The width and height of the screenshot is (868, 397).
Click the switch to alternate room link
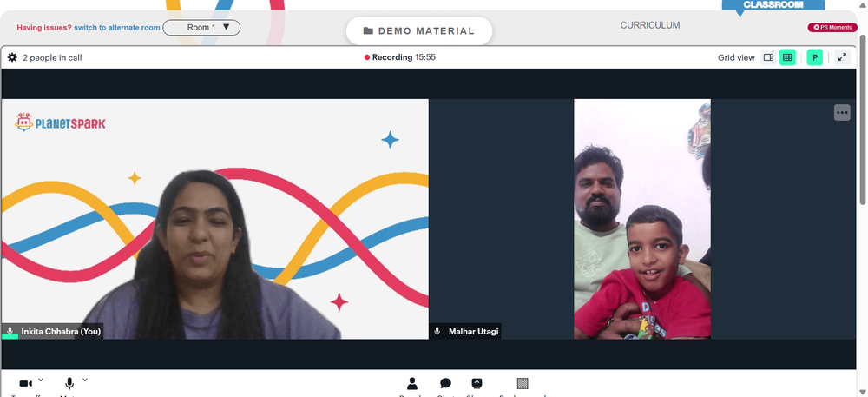click(x=117, y=27)
